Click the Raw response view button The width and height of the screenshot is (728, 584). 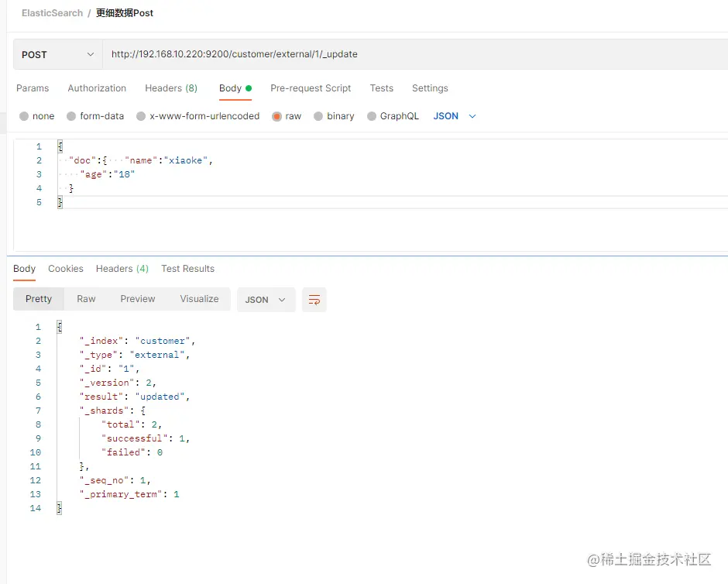click(x=86, y=299)
